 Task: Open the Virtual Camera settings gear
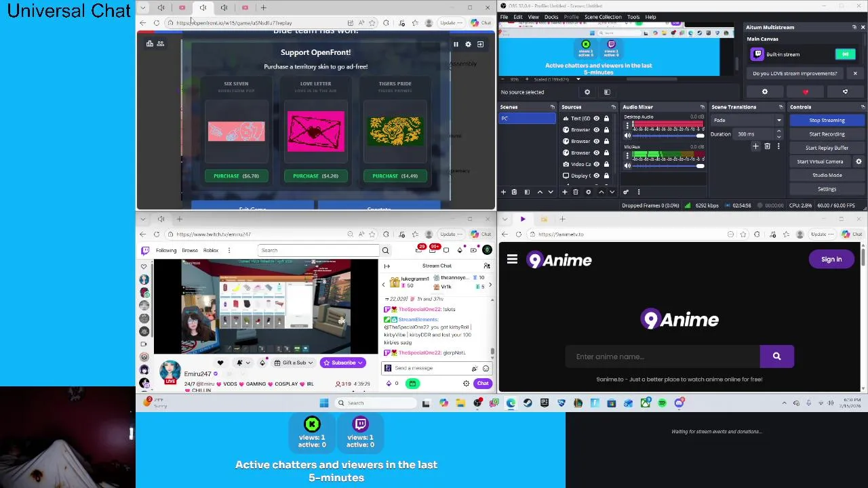tap(859, 162)
